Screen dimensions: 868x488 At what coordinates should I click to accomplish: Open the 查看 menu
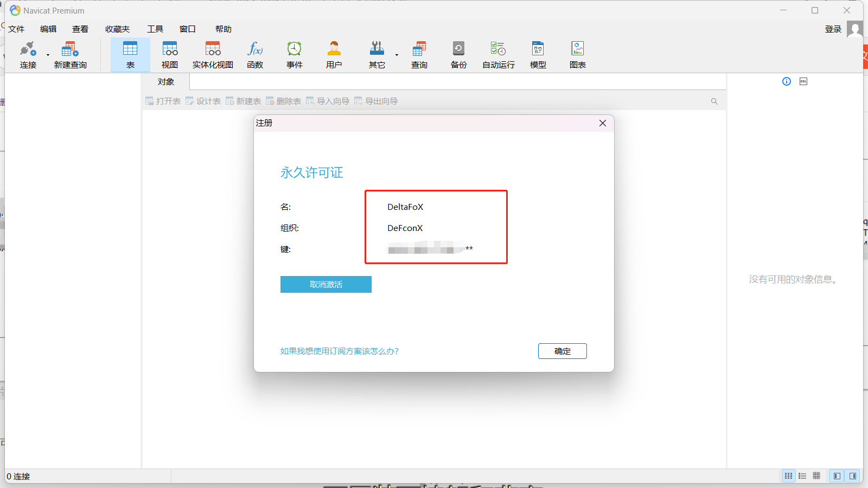(x=80, y=29)
